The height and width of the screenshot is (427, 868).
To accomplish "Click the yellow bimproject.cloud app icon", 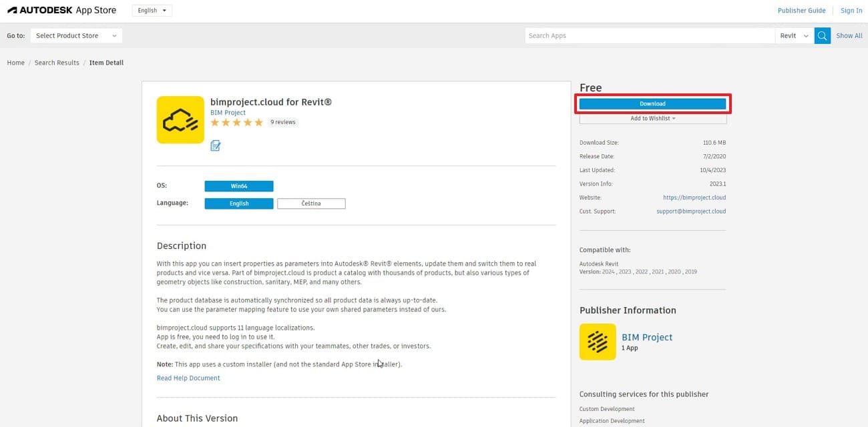I will point(180,119).
